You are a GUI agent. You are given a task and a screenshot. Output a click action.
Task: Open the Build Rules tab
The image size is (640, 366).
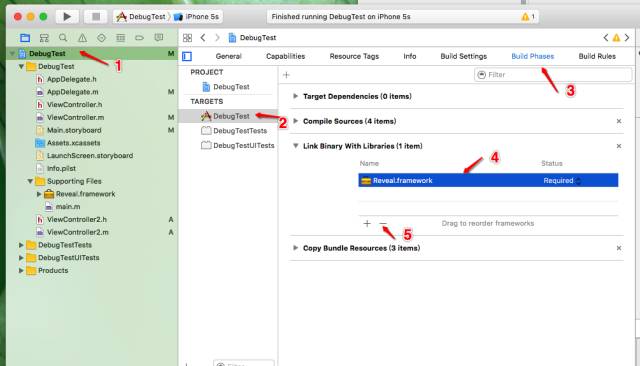[597, 56]
